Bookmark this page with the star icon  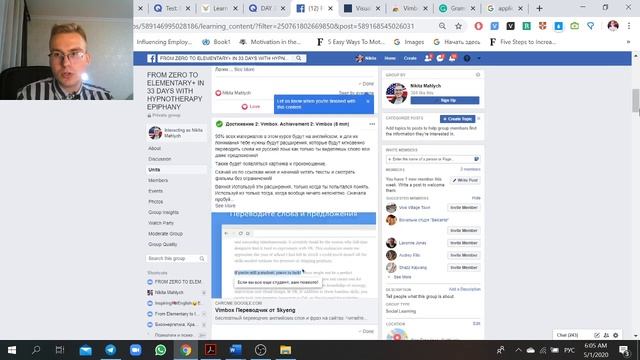coord(458,26)
